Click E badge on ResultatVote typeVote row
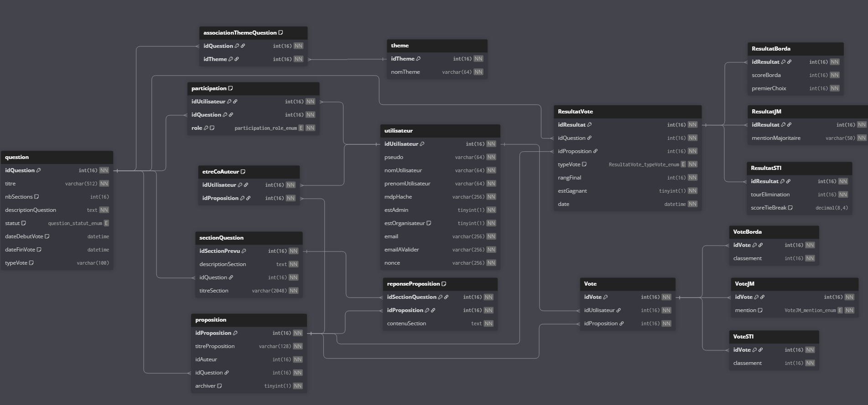The height and width of the screenshot is (405, 868). tap(683, 164)
